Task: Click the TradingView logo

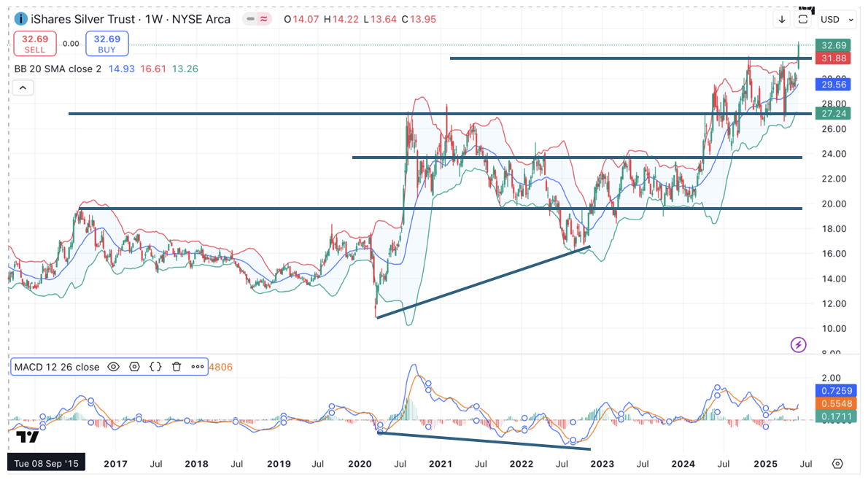Action: click(28, 437)
